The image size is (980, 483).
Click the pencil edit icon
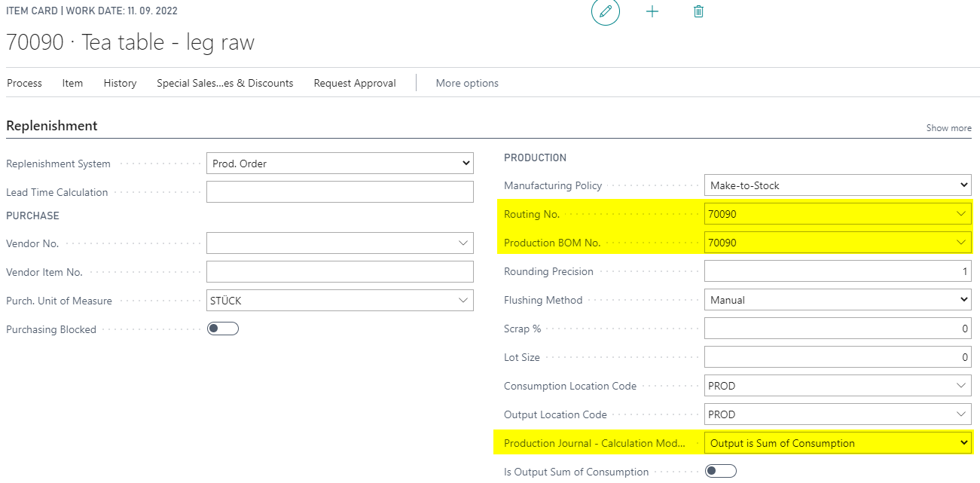pyautogui.click(x=606, y=12)
